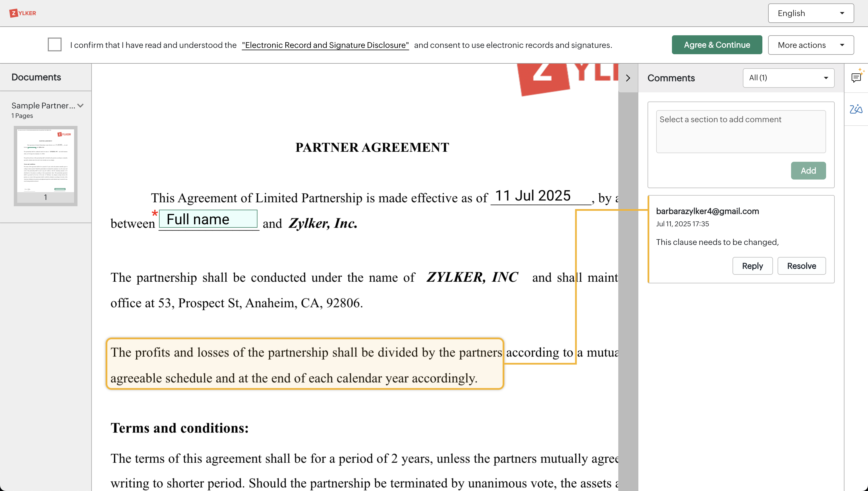Select the highlighted profits and losses clause
The image size is (868, 491).
tap(305, 364)
